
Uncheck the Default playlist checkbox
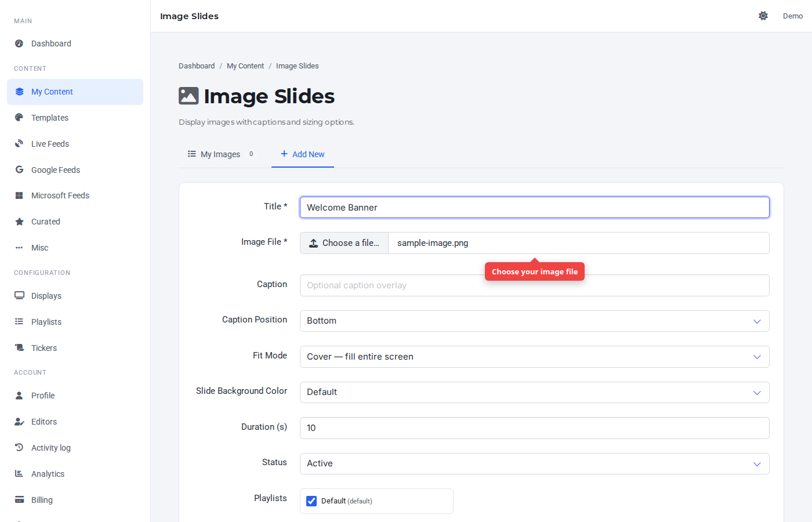click(311, 501)
